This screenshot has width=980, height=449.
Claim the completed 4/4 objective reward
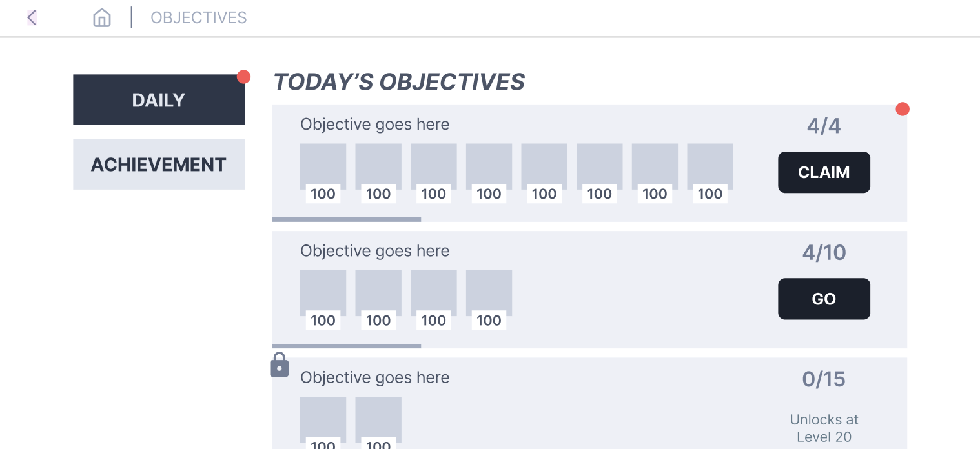(824, 172)
